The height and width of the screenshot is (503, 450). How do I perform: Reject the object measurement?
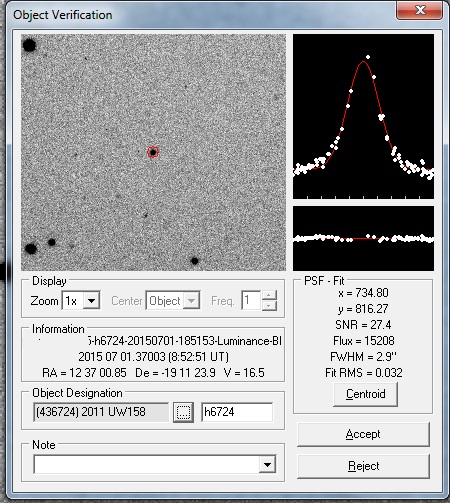coord(363,466)
